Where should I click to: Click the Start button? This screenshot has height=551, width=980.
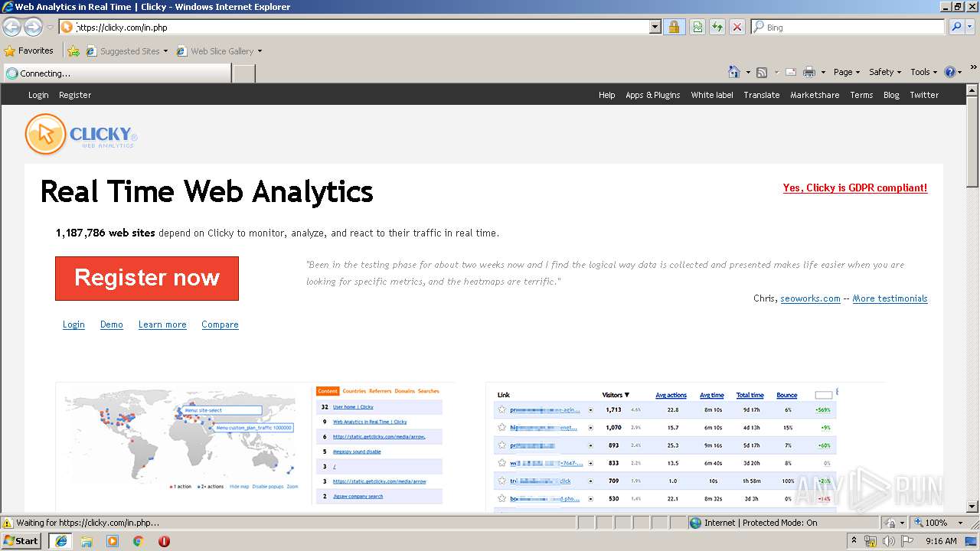tap(21, 541)
